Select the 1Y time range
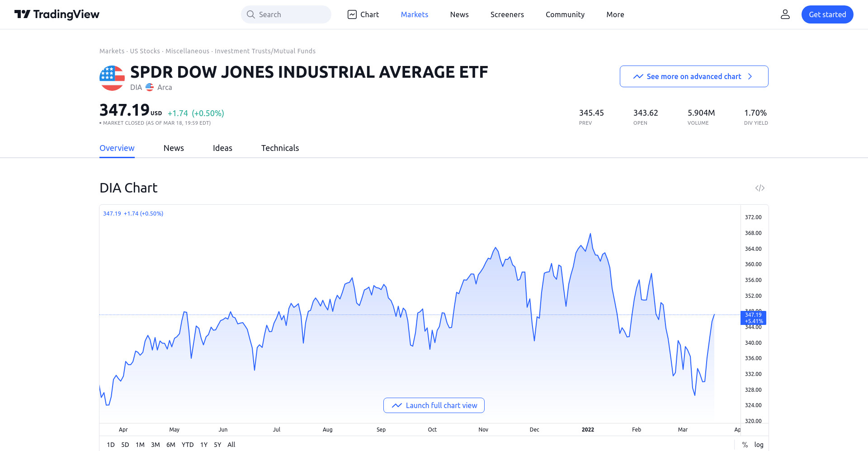Viewport: 868px width, 451px height. (x=204, y=445)
